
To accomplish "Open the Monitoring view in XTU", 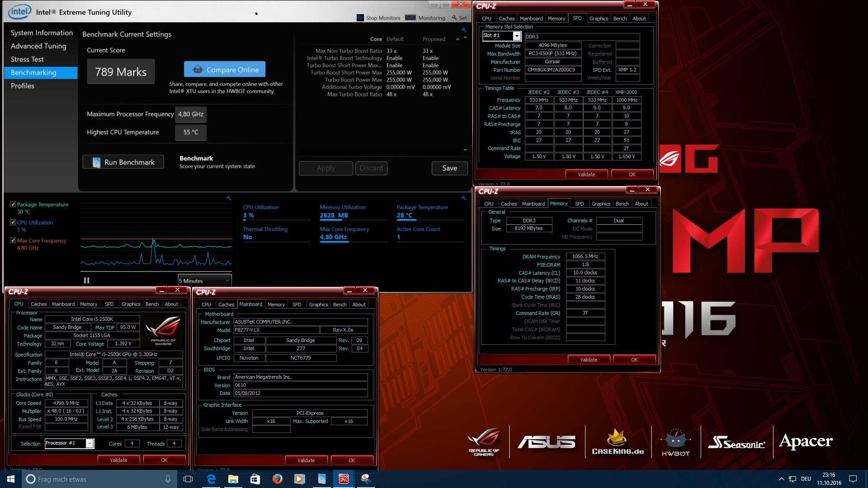I will coord(425,18).
